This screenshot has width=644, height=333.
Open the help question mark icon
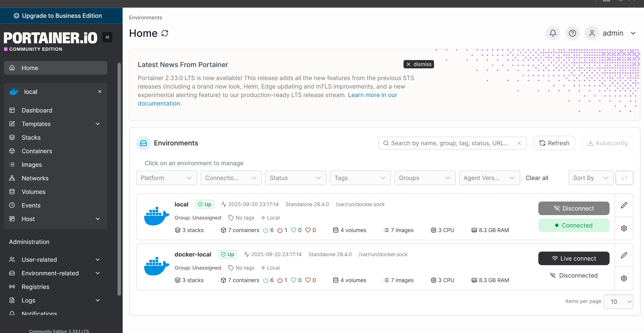pos(572,33)
